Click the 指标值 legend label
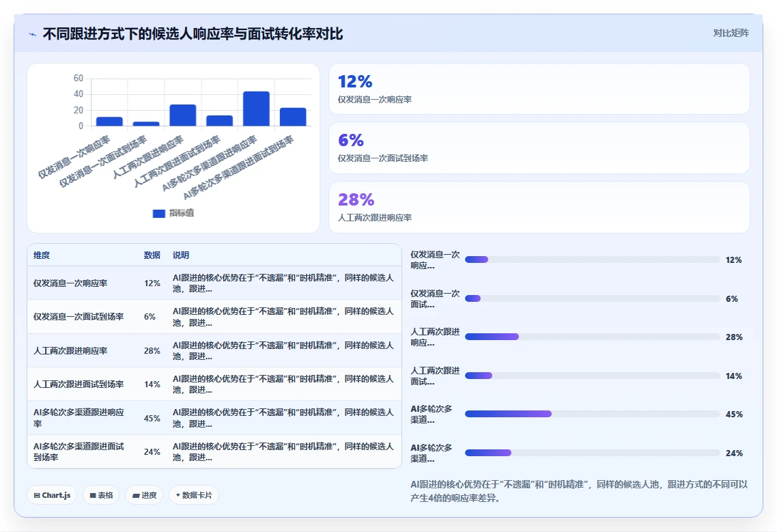 click(x=182, y=213)
